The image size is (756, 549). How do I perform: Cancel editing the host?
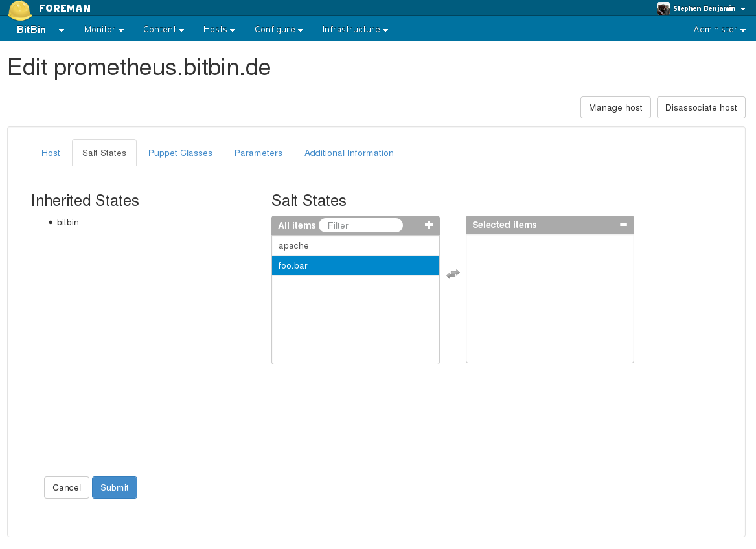[67, 487]
